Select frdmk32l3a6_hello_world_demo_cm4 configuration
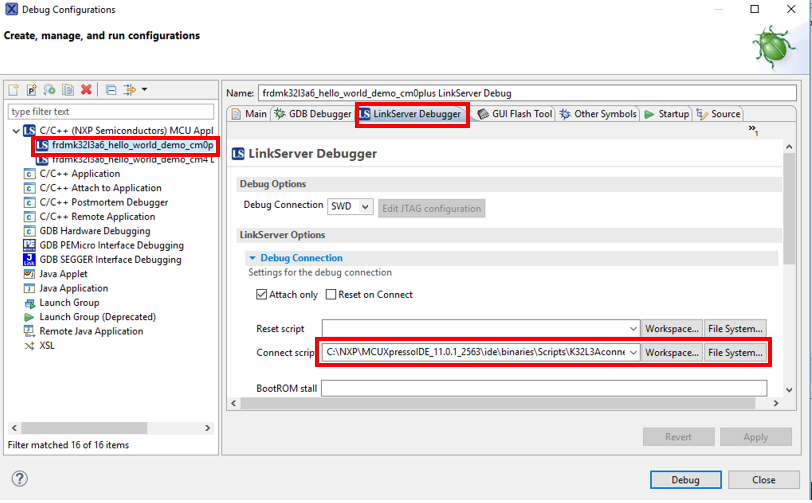Screen dimensions: 812x503 pos(125,160)
